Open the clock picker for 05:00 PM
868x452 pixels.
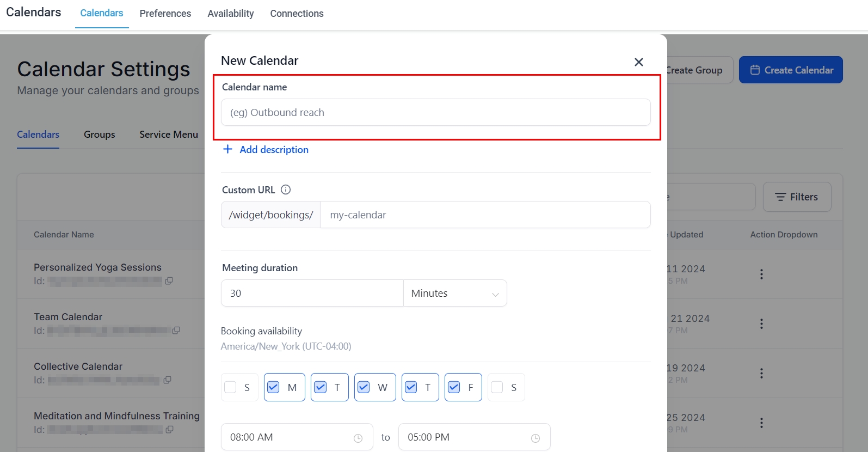535,438
